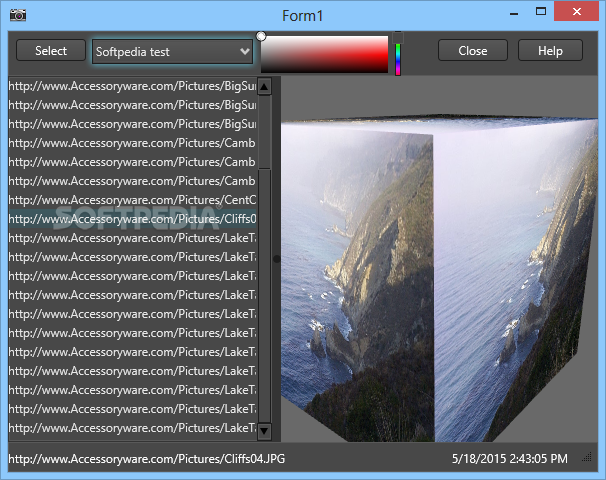Click the rainbow hue slider bar

398,60
